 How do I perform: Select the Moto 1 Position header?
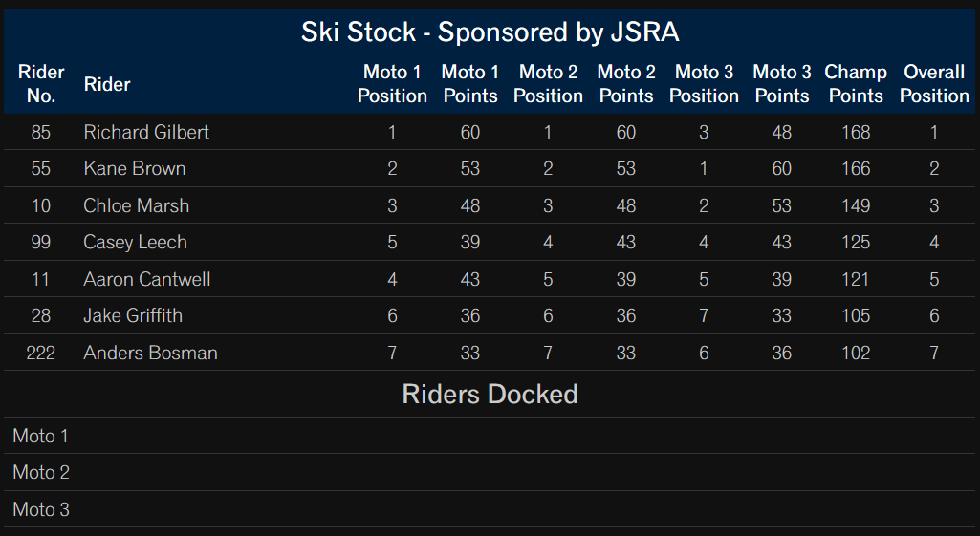click(x=392, y=84)
